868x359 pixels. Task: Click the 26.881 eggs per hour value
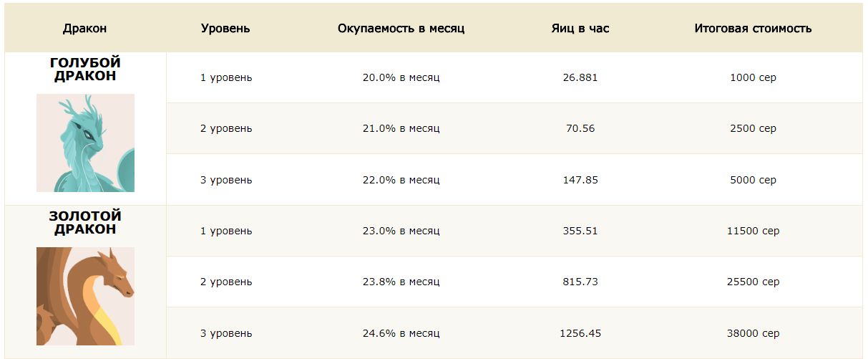(x=580, y=77)
